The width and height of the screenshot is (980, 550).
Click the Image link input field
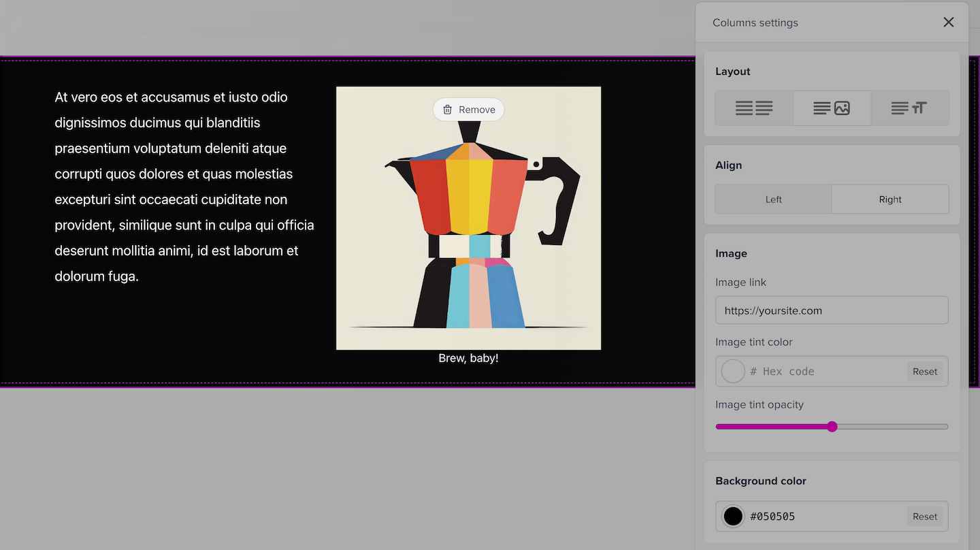[832, 310]
